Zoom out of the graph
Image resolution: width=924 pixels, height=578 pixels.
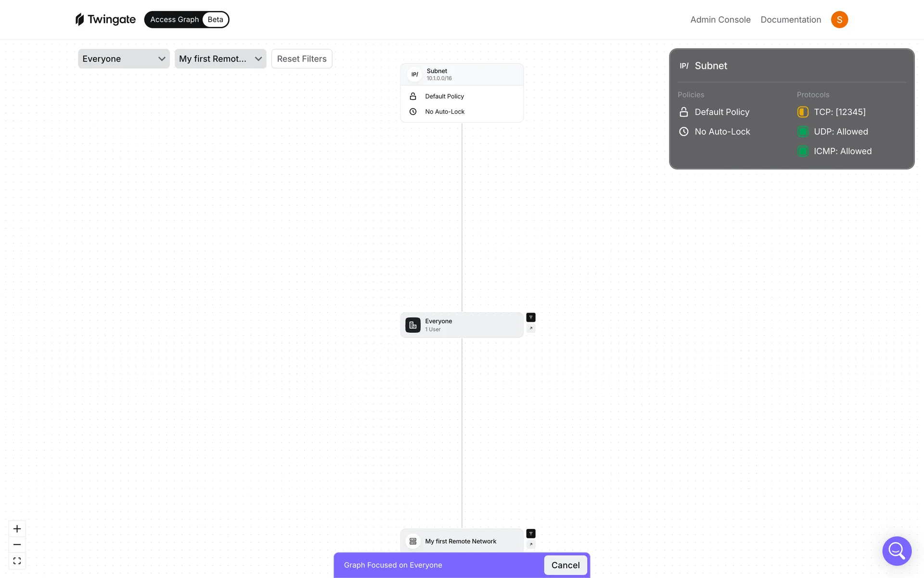[x=17, y=545]
